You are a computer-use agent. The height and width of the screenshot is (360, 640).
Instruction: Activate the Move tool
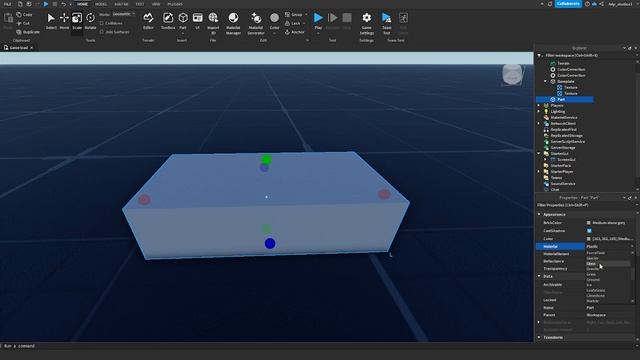click(64, 21)
